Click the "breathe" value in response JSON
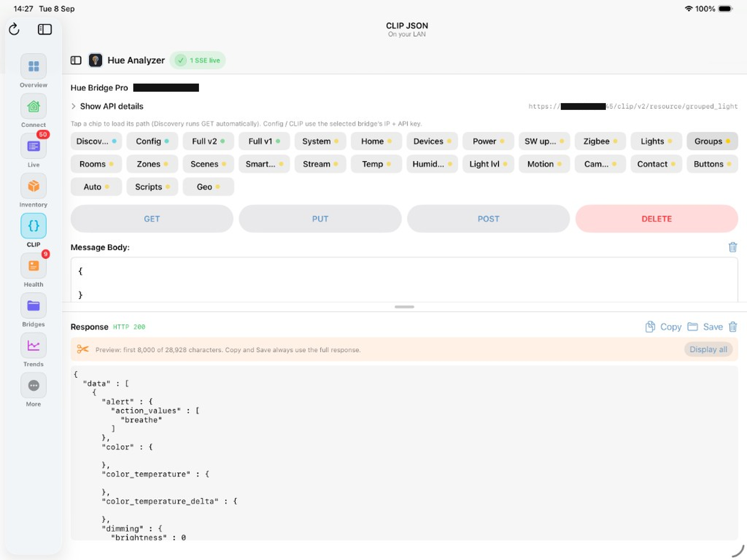Screen dimensions: 747x560 point(141,420)
